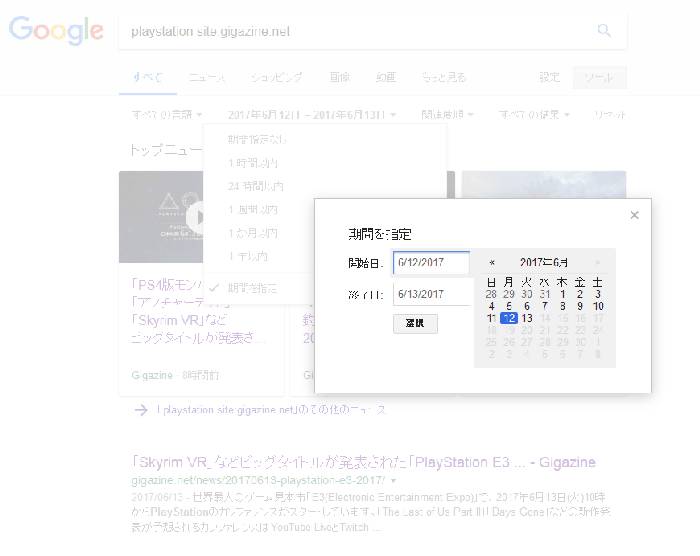
Task: Go to previous month in calendar
Action: pyautogui.click(x=492, y=263)
